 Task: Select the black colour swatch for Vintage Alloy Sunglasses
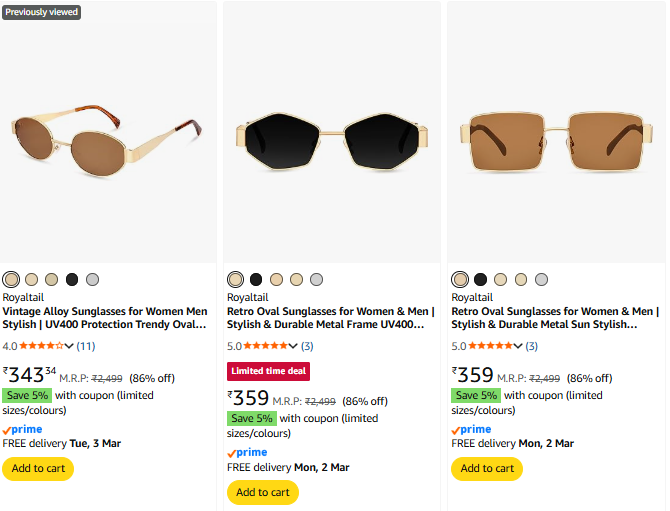coord(72,279)
